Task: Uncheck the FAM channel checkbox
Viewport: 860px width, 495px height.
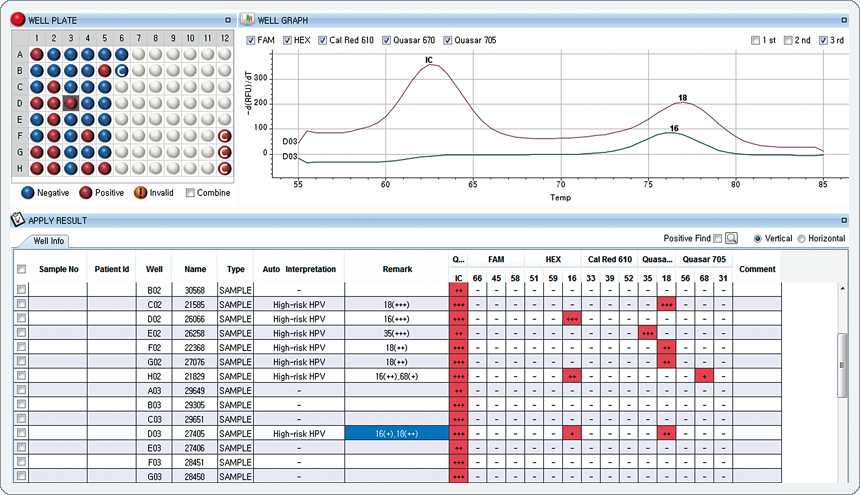Action: click(252, 41)
